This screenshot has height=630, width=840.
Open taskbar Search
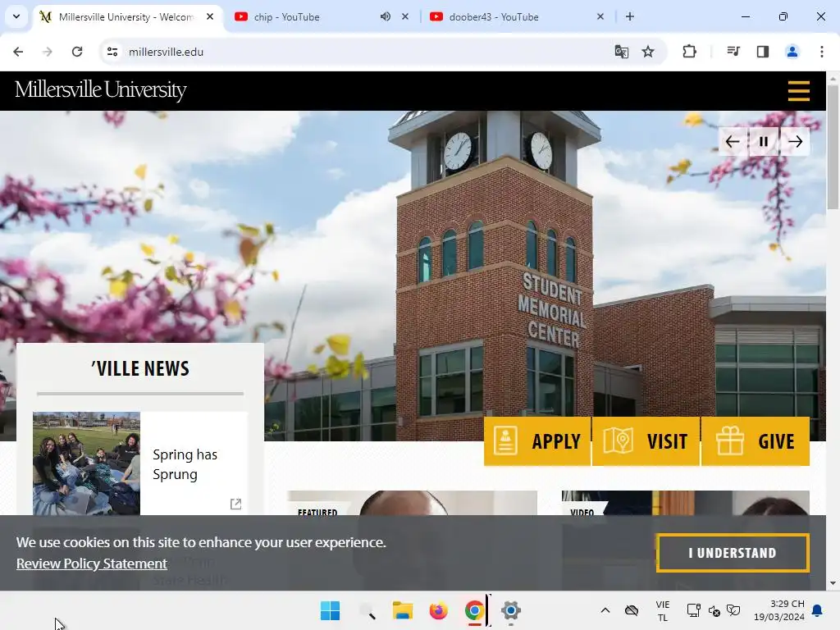pos(367,610)
